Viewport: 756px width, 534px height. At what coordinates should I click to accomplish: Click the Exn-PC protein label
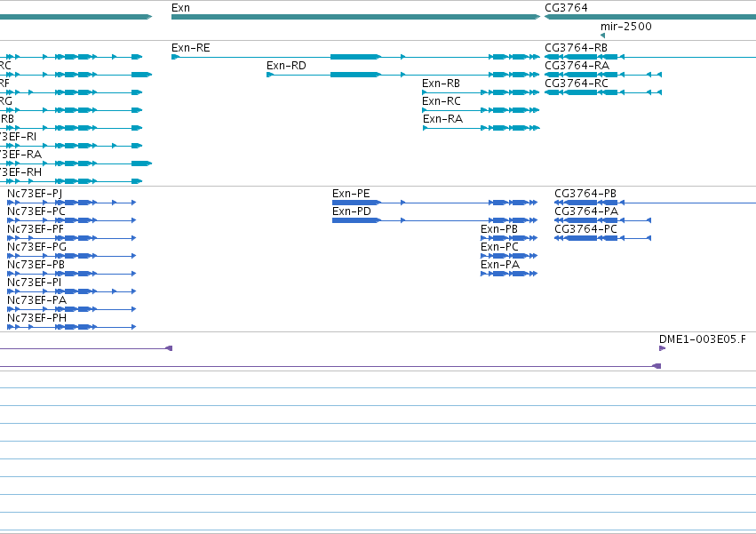click(499, 247)
